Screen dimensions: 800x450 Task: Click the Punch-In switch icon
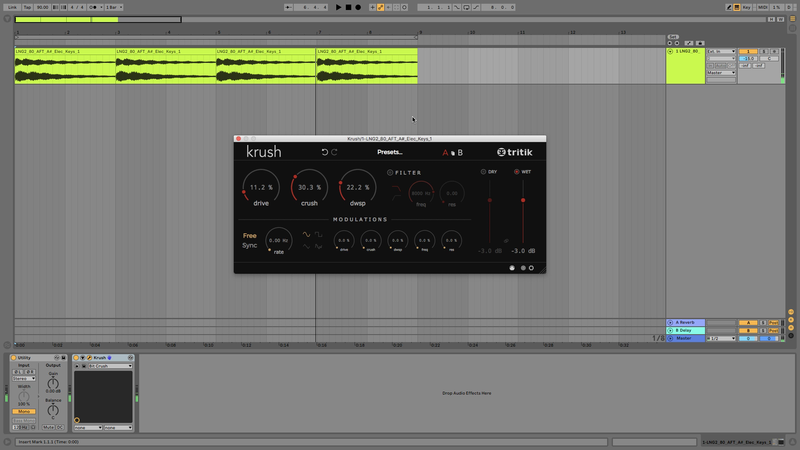[457, 7]
